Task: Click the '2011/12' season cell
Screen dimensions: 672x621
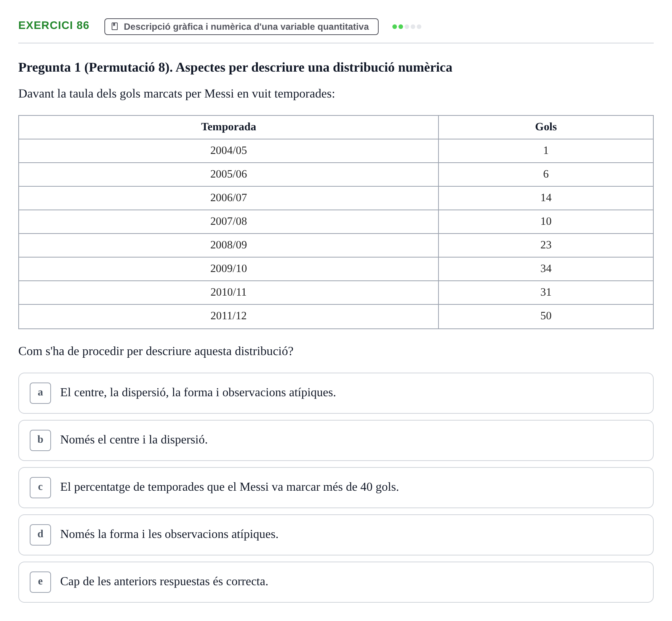Action: point(229,316)
